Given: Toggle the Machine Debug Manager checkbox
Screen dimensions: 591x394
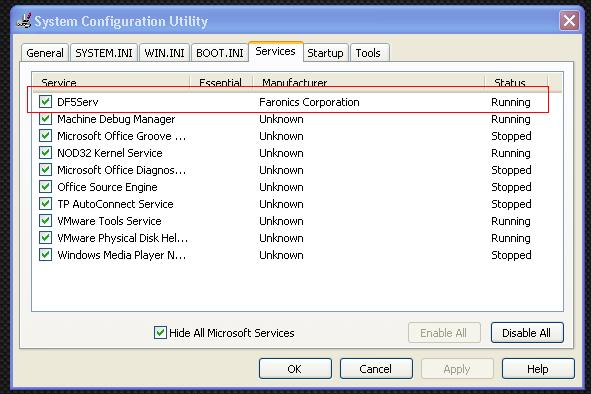Looking at the screenshot, I should tap(46, 118).
